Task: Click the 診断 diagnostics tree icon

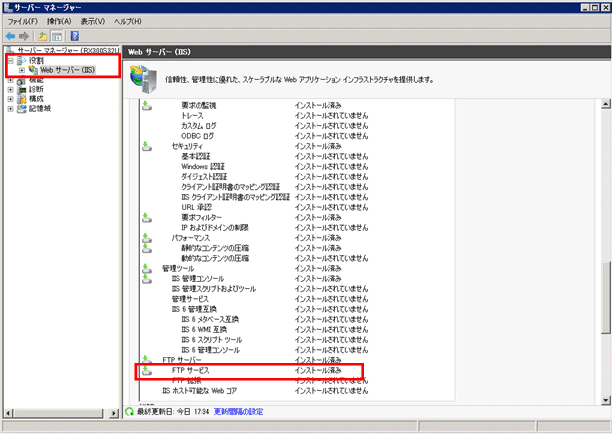Action: pyautogui.click(x=22, y=89)
